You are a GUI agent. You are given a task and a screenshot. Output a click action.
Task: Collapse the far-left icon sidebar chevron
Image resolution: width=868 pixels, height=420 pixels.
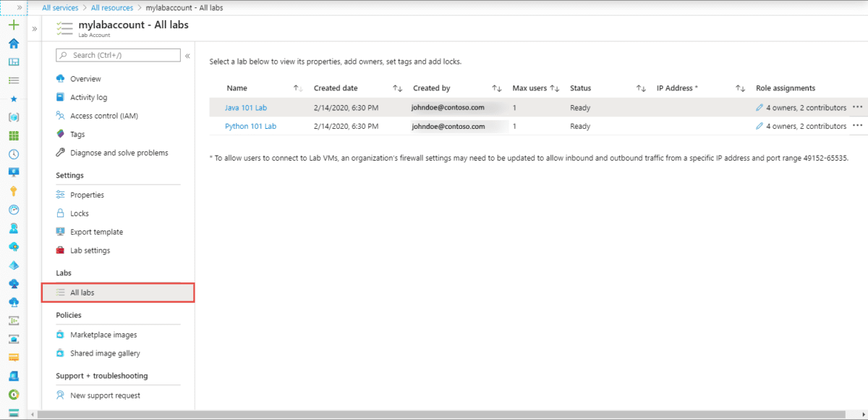click(34, 29)
